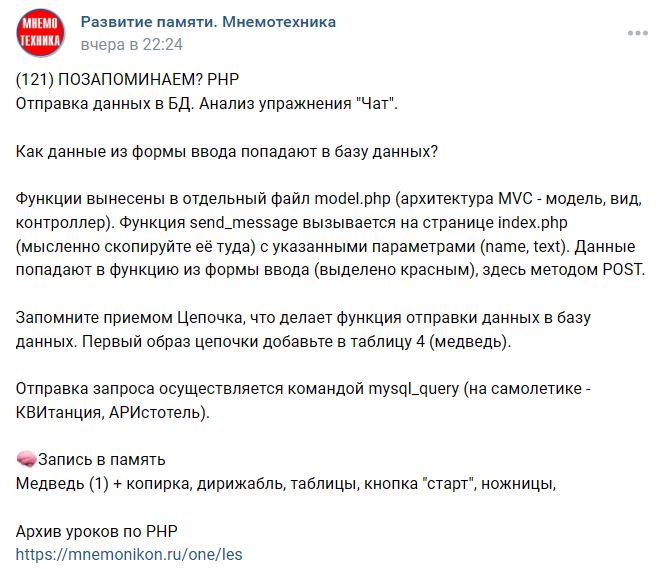Click the pink brain emoji icon
The width and height of the screenshot is (663, 569).
[27, 460]
